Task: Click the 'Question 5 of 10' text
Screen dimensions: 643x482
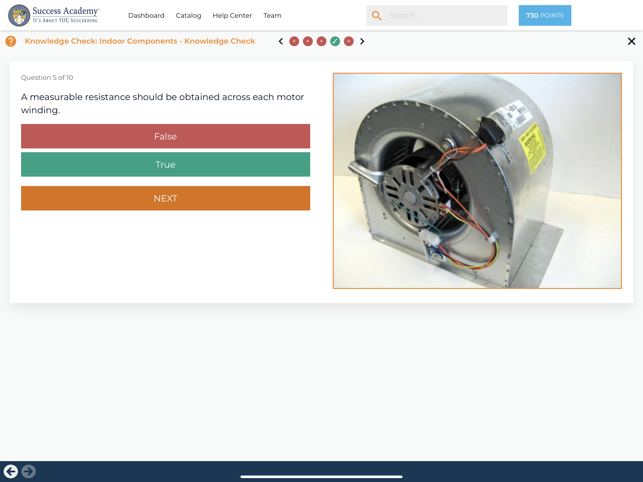Action: tap(47, 78)
